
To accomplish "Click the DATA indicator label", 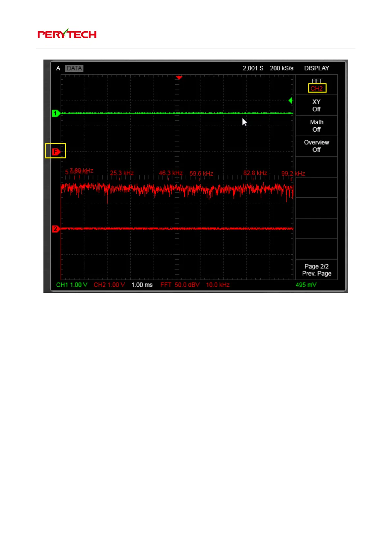I will [x=74, y=68].
